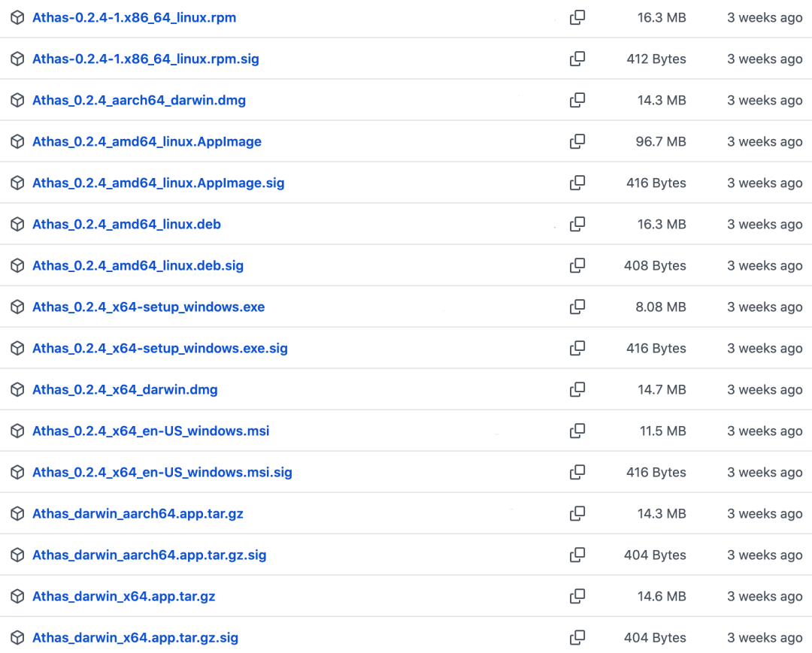812x653 pixels.
Task: Click copy icon beside Athas_0.2.4_amd64_linux.AppImage
Action: [x=577, y=142]
